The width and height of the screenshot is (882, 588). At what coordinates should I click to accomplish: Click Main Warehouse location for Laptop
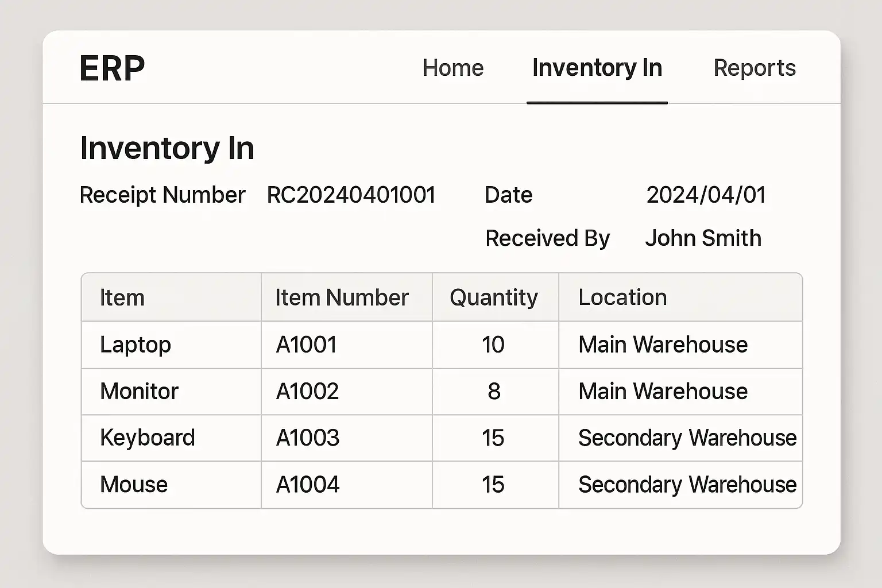pos(663,345)
